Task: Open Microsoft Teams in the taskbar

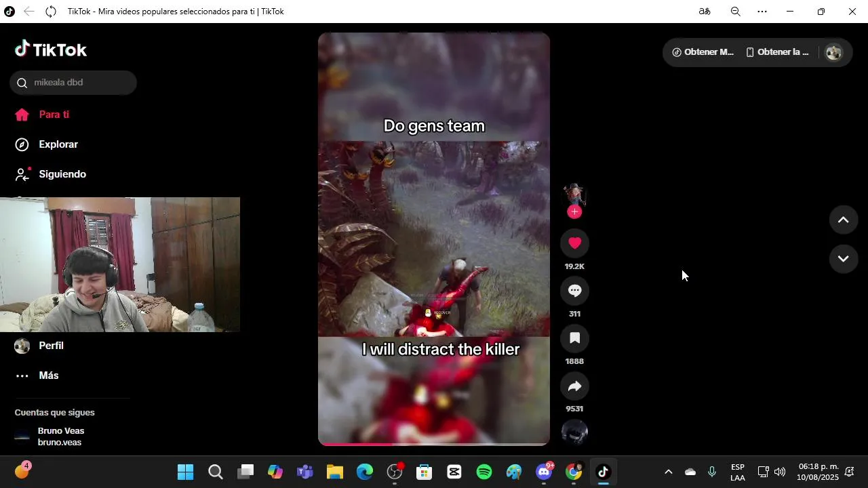Action: [305, 472]
